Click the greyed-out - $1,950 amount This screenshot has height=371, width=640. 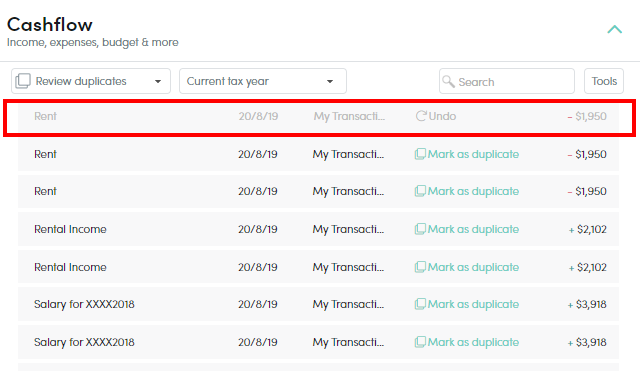click(x=587, y=116)
